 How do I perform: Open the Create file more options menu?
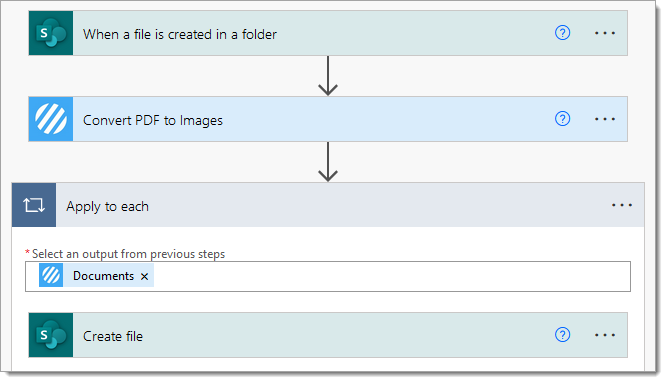[605, 335]
